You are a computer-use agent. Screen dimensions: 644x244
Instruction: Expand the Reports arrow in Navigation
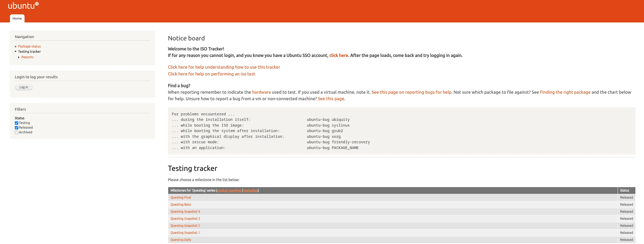pyautogui.click(x=19, y=57)
